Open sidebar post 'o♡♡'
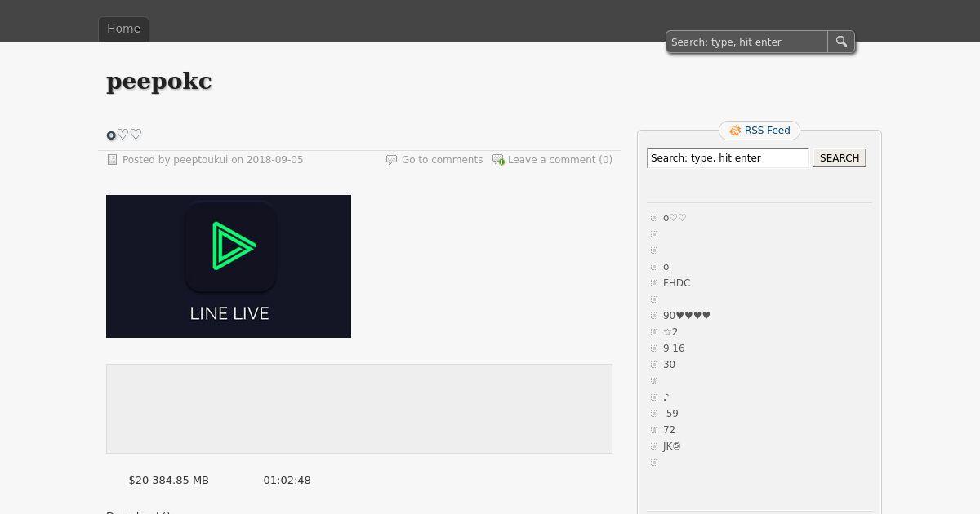Screen dimensions: 980x514 pos(675,218)
